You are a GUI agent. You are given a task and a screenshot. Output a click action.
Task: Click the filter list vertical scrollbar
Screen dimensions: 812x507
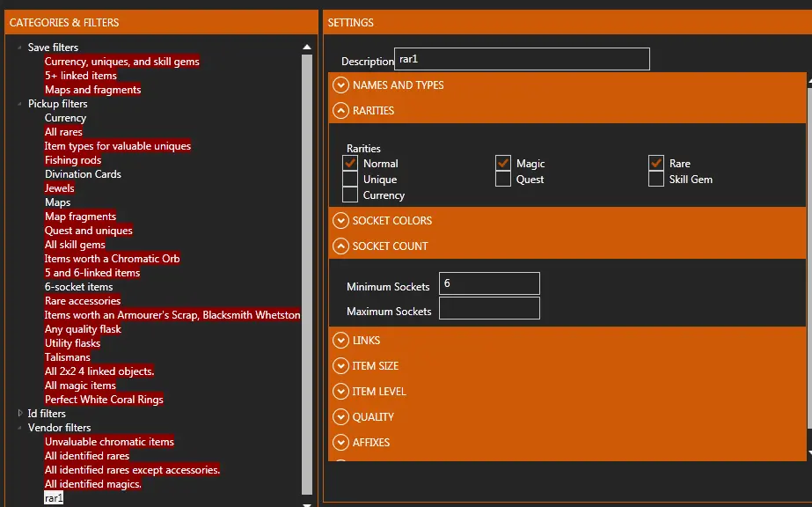pyautogui.click(x=306, y=264)
